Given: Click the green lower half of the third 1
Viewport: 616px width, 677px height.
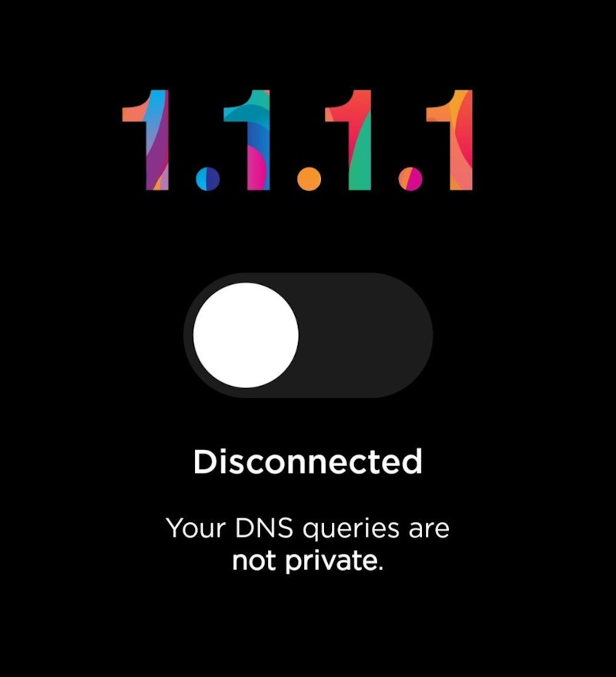Looking at the screenshot, I should pos(360,159).
